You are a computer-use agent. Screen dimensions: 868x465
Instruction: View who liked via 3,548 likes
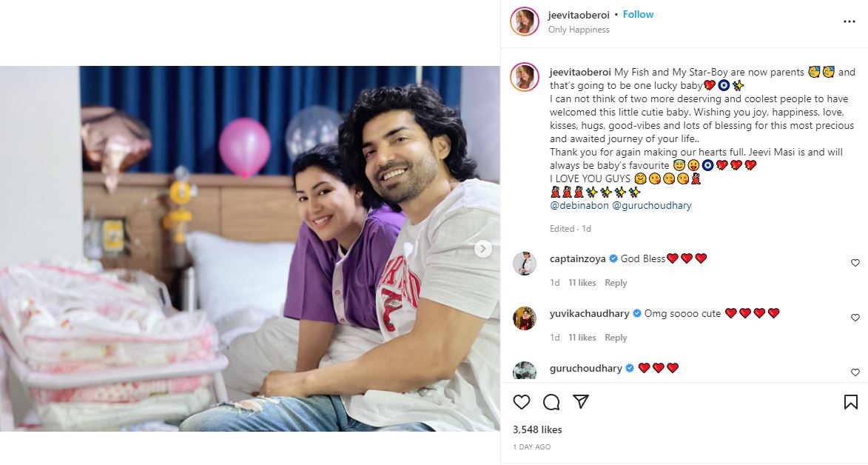(537, 429)
